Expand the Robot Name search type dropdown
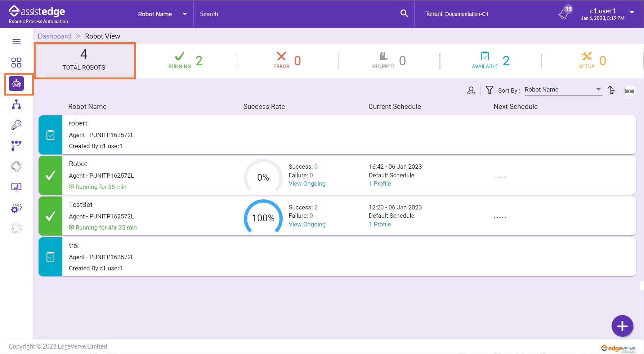644x354 pixels. (162, 14)
